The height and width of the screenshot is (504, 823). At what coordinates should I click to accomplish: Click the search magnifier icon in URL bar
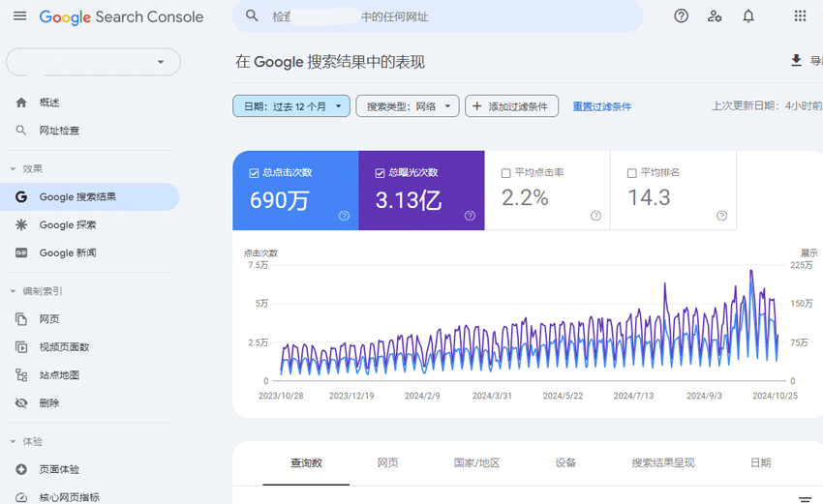[x=252, y=15]
